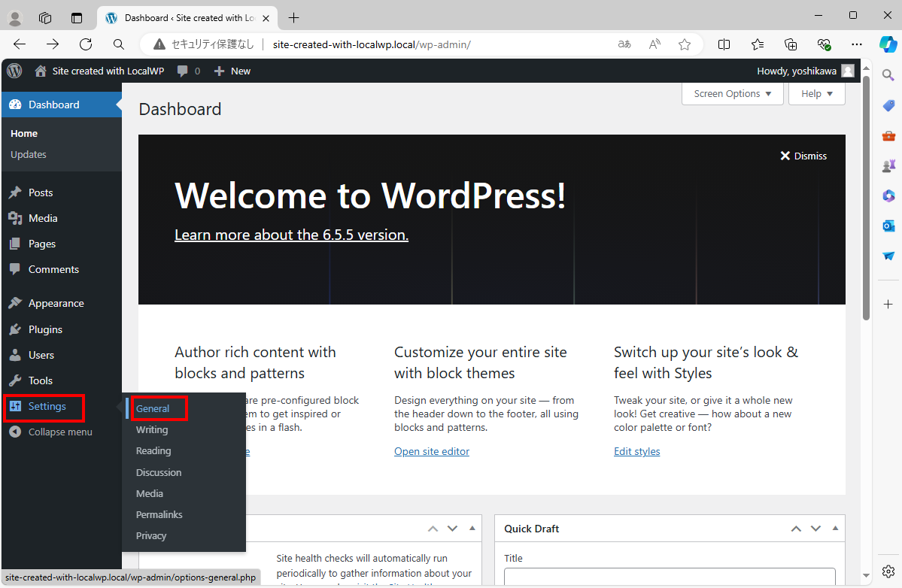
Task: Click the Quick Draft Title input field
Action: (669, 577)
